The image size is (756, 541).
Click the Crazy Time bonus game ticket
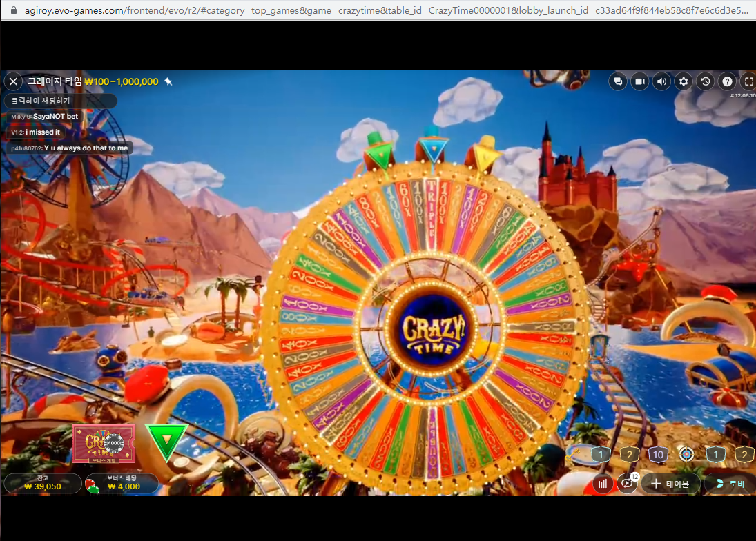pos(104,444)
